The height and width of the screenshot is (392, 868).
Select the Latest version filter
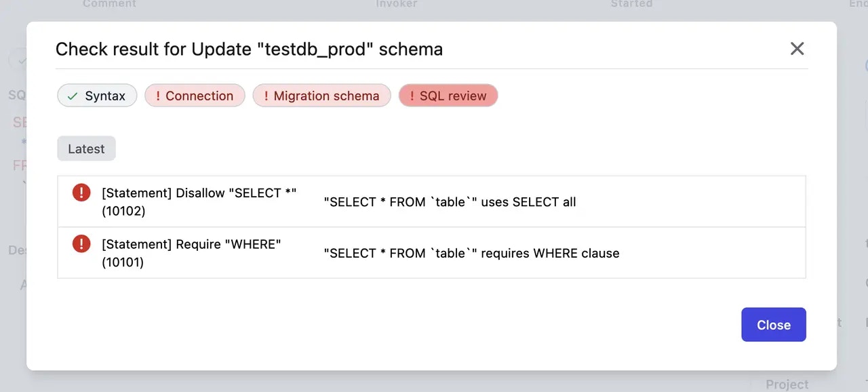[x=86, y=149]
